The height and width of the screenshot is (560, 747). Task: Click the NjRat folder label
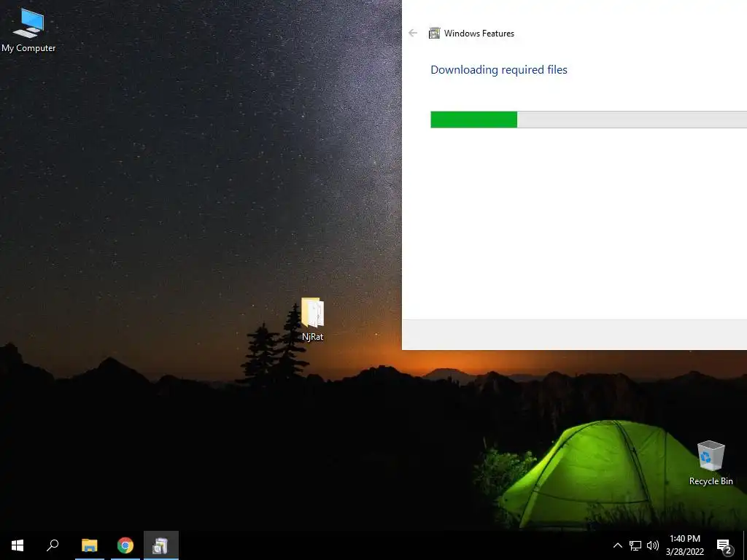(312, 337)
